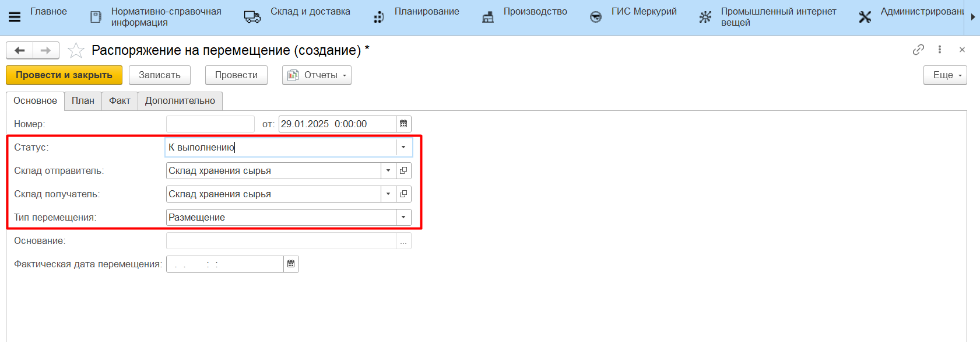Copy link to this document icon
Image resolution: width=980 pixels, height=342 pixels.
(918, 50)
